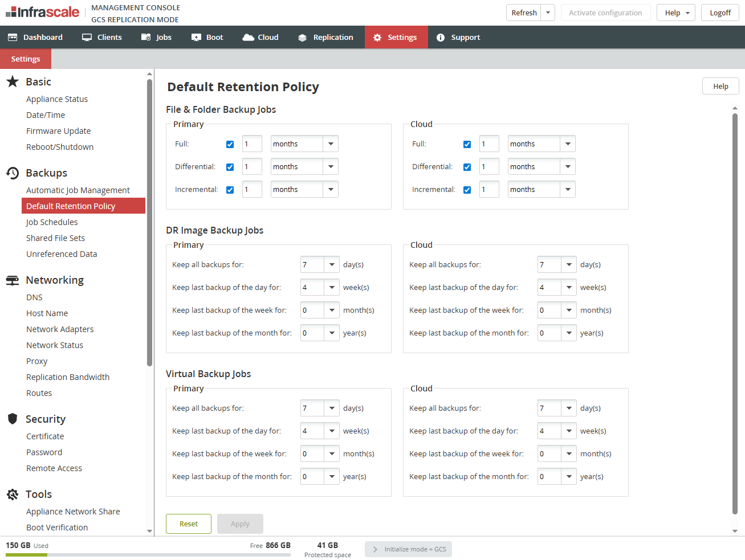Click the Logoff button

[720, 13]
